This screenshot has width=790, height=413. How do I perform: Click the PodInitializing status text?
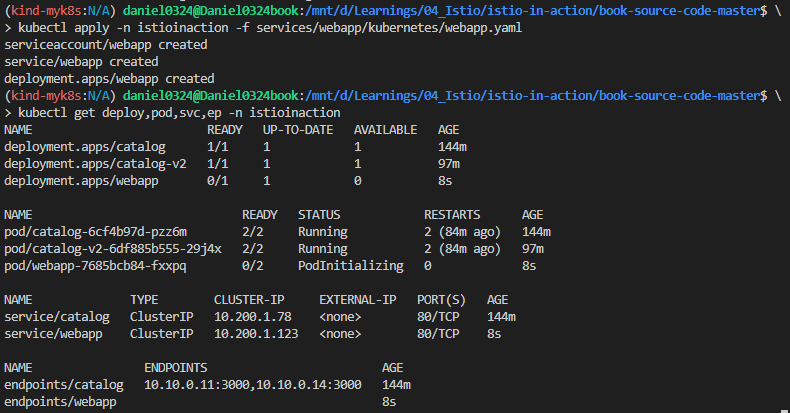[x=351, y=266]
